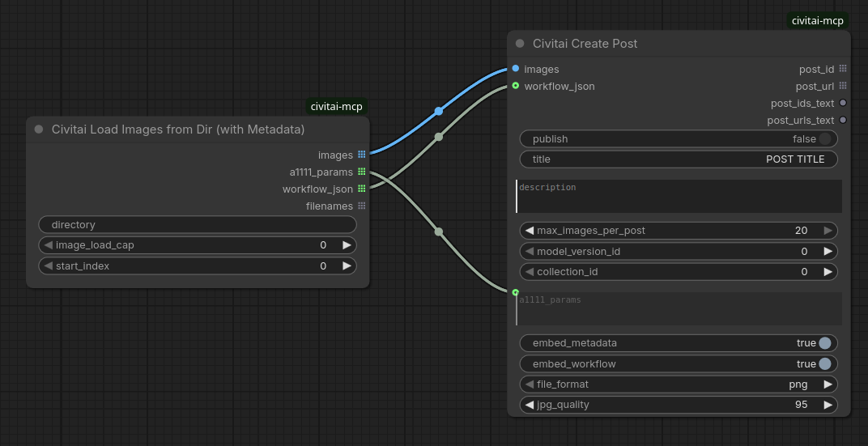Image resolution: width=868 pixels, height=446 pixels.
Task: Decrease start_index with the left arrow
Action: 48,266
